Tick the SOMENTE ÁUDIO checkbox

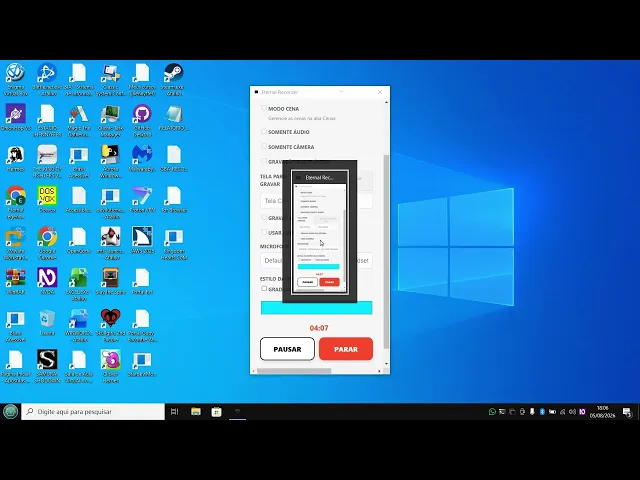tap(264, 131)
